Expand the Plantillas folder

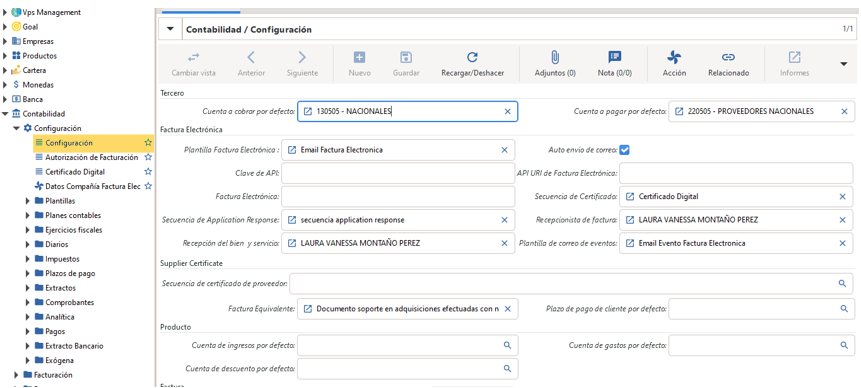28,201
